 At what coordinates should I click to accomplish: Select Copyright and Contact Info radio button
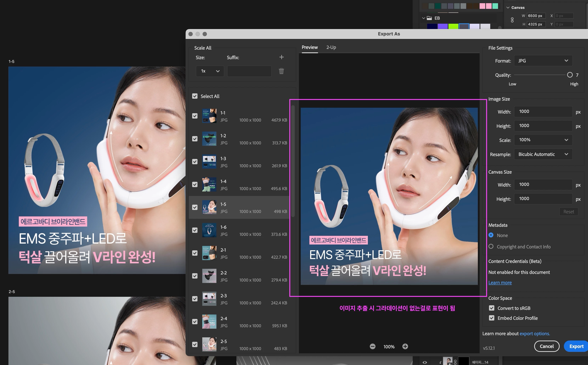click(491, 246)
